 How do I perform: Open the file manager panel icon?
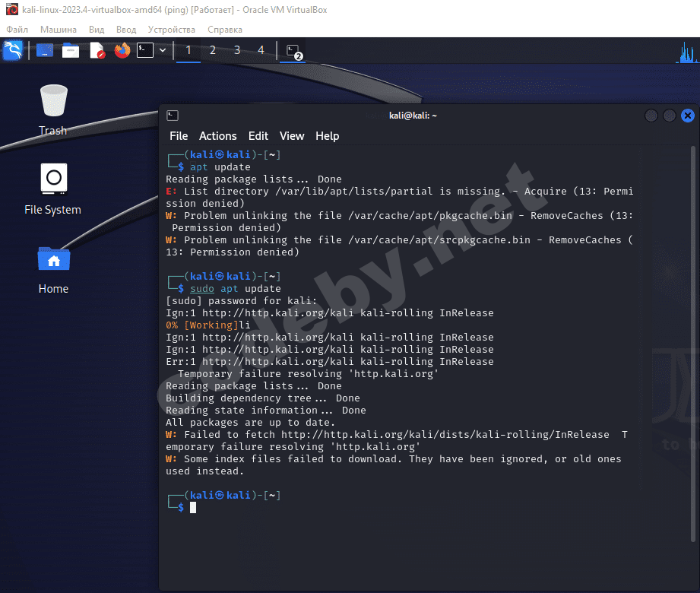(71, 50)
